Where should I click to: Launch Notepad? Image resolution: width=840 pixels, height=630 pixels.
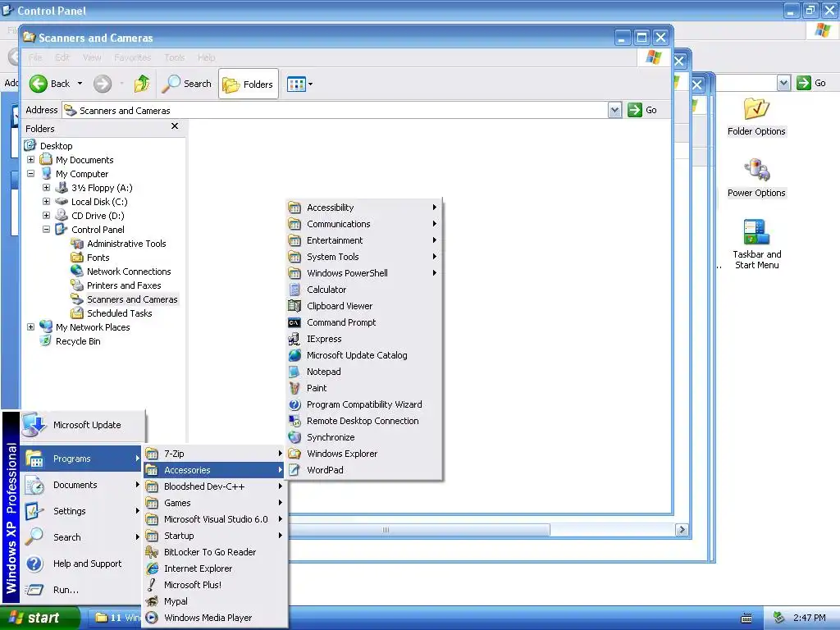[x=364, y=372]
